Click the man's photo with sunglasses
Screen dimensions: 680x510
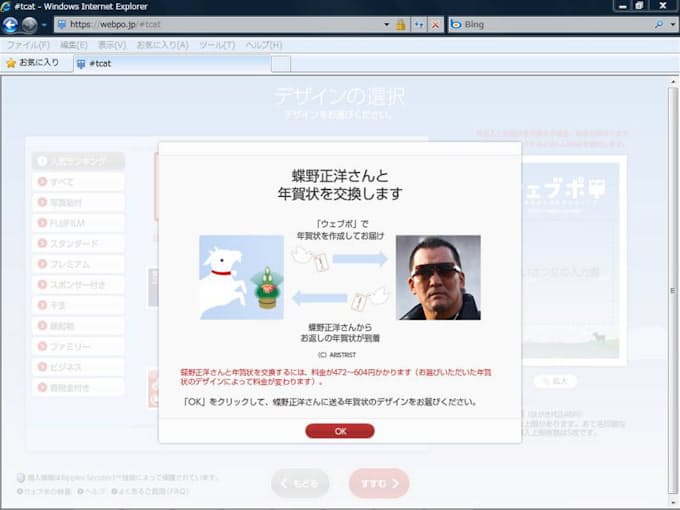[438, 277]
